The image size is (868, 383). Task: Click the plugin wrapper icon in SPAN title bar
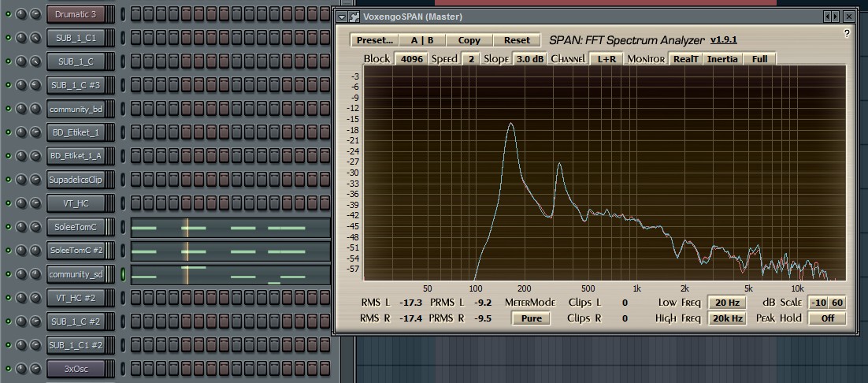pyautogui.click(x=354, y=17)
